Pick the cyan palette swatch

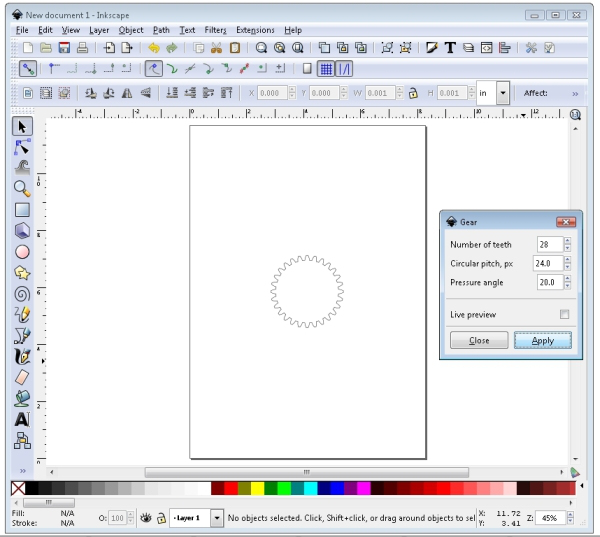click(310, 488)
